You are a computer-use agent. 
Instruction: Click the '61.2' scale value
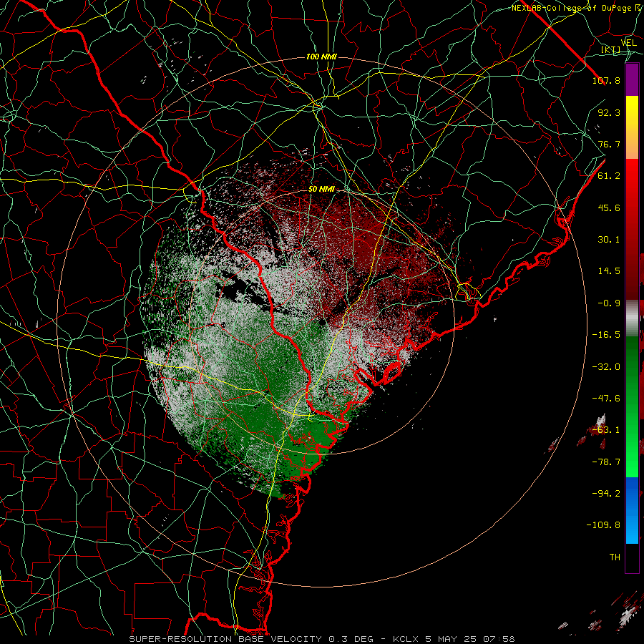tap(609, 176)
